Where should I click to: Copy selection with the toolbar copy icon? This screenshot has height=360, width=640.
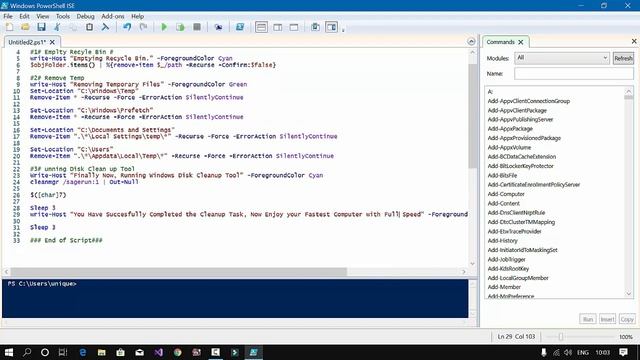coord(73,27)
